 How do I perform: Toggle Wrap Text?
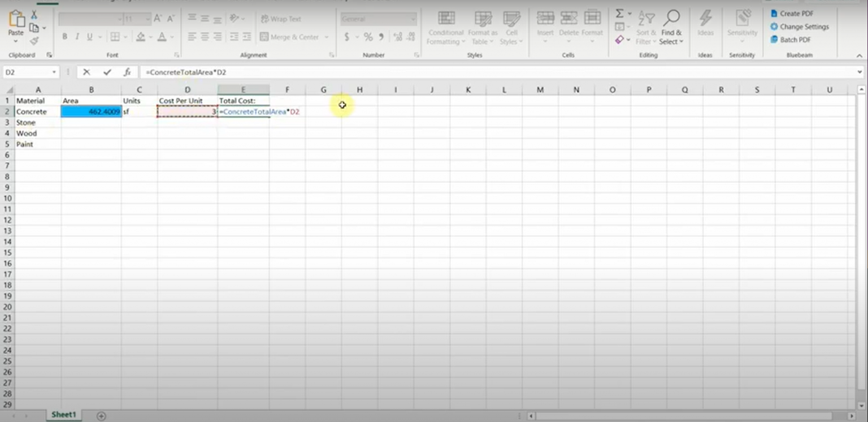(x=281, y=19)
